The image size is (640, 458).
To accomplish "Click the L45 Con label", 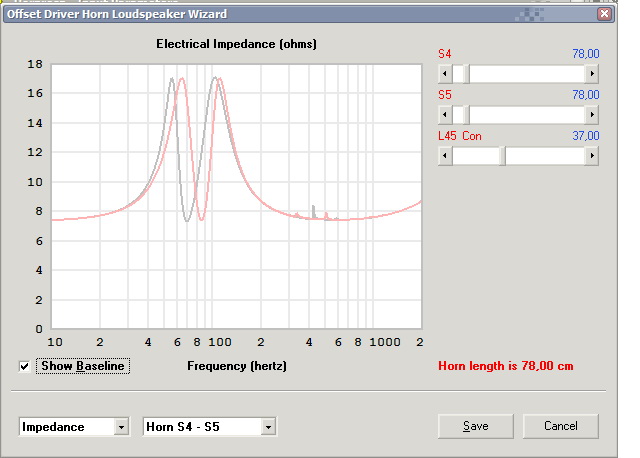I will point(460,136).
